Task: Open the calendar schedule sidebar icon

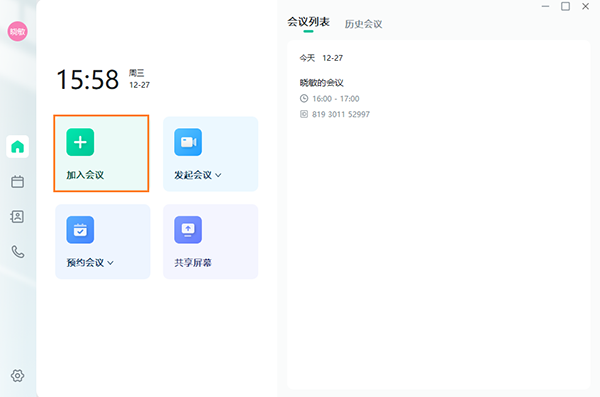Action: click(x=17, y=181)
